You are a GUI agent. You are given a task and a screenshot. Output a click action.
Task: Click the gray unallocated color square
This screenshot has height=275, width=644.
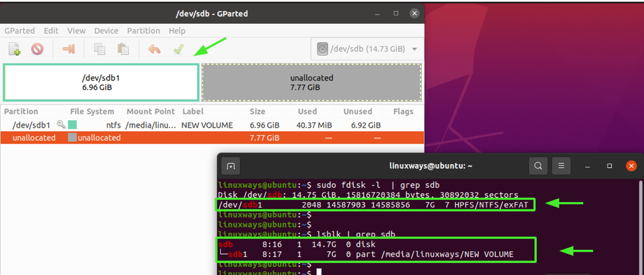72,137
